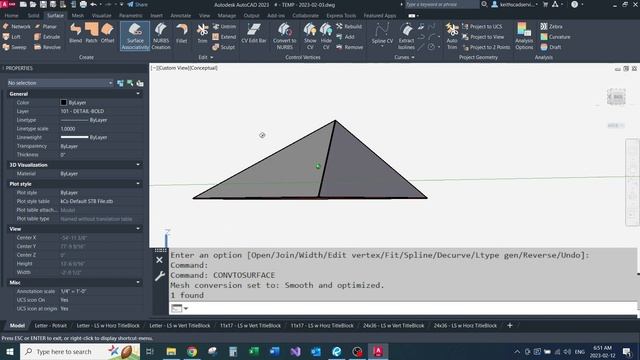Choose the Loft surface tool
640x360 pixels.
12,37
